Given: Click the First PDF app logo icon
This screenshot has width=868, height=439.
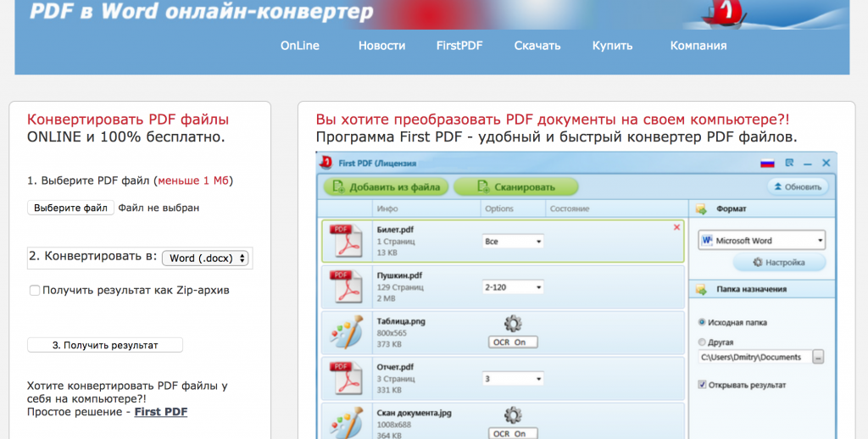Looking at the screenshot, I should click(326, 162).
